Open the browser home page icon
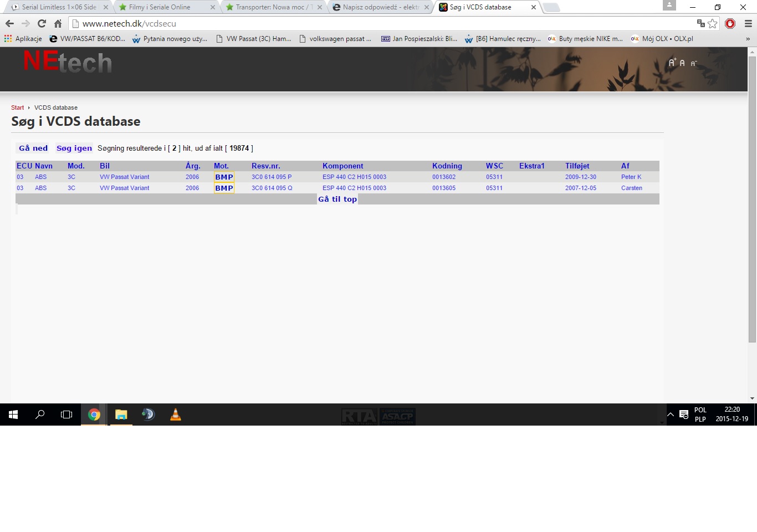Viewport: 757px width, 532px height. coord(58,23)
